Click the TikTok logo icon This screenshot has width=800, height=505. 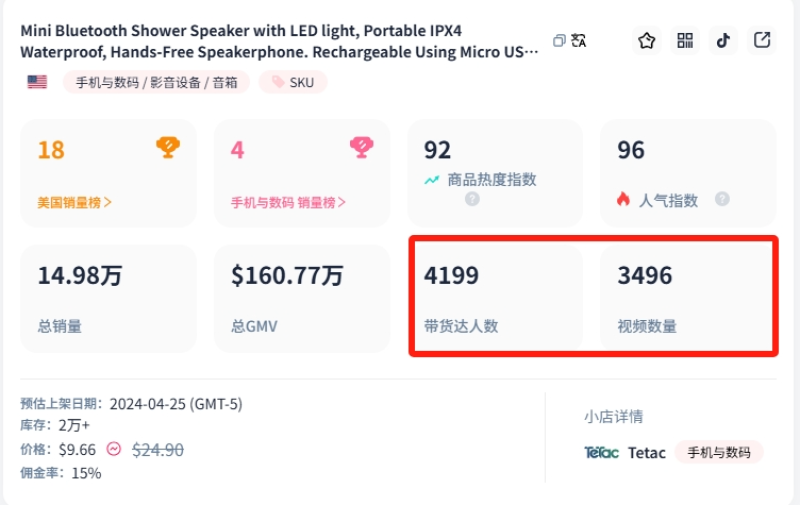point(723,41)
